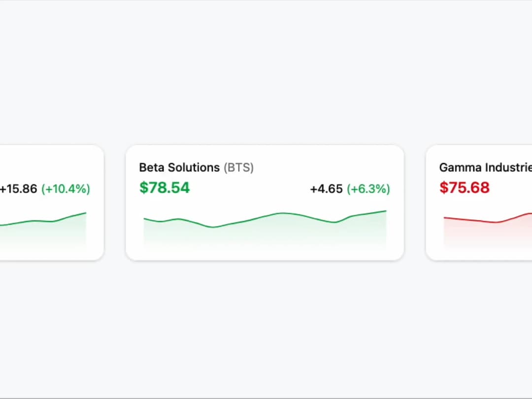Click the end point of the leftmost green sparkline
Viewport: 532px width, 399px height.
[86, 213]
